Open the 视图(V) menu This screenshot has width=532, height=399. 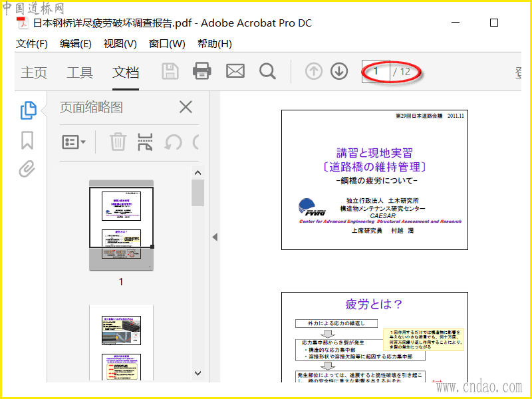tap(120, 44)
